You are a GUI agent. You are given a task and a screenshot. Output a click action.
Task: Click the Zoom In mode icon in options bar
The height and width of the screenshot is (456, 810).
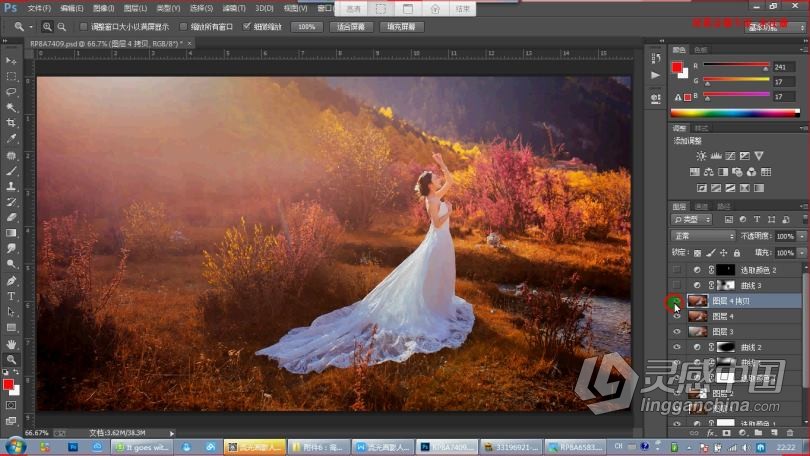click(x=47, y=26)
